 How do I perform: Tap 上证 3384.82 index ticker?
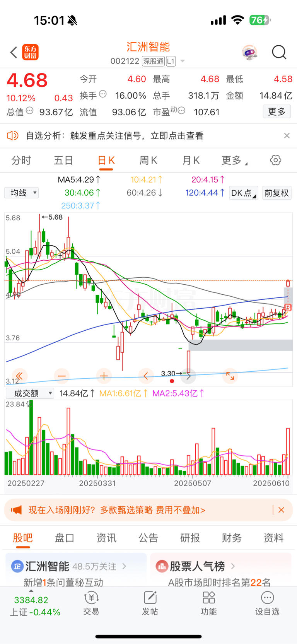tap(35, 606)
